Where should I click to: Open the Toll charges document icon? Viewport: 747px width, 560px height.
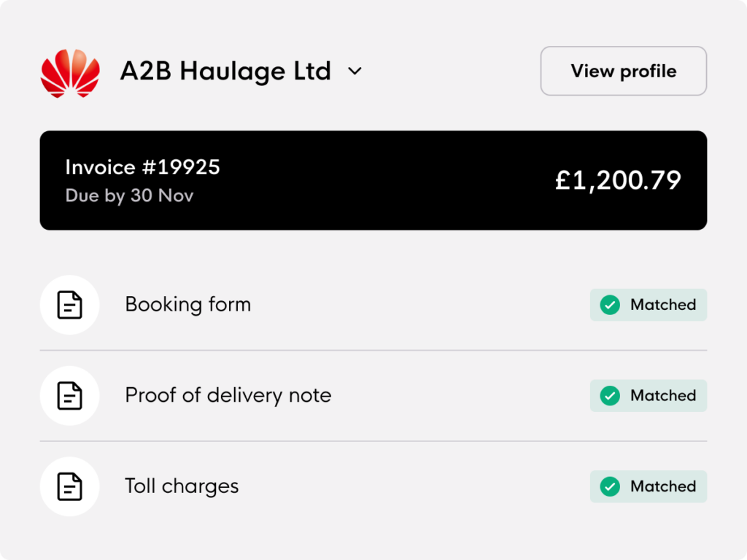click(69, 486)
